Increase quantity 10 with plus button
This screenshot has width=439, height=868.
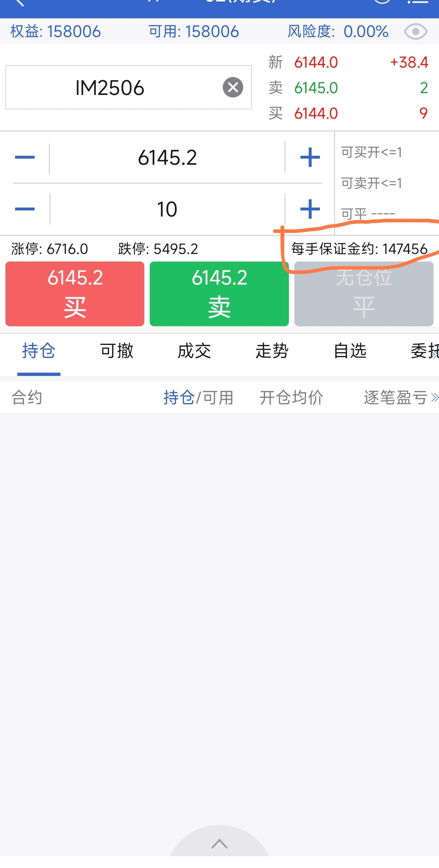pyautogui.click(x=310, y=209)
